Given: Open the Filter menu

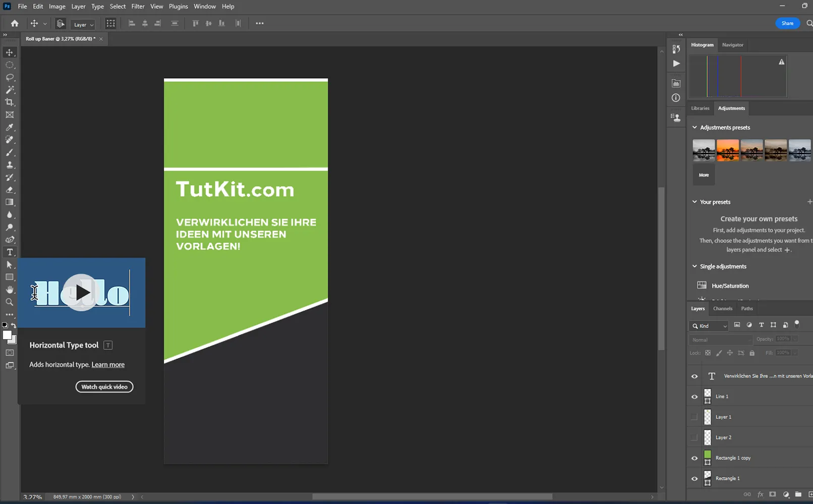Looking at the screenshot, I should pyautogui.click(x=138, y=7).
